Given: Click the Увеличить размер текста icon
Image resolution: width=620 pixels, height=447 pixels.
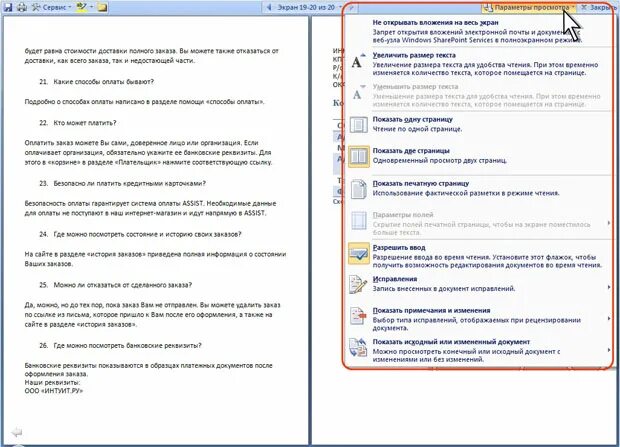Looking at the screenshot, I should (x=358, y=61).
